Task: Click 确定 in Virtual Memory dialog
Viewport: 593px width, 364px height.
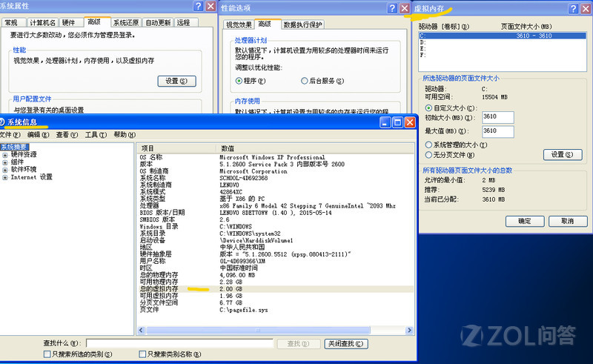Action: tap(525, 221)
